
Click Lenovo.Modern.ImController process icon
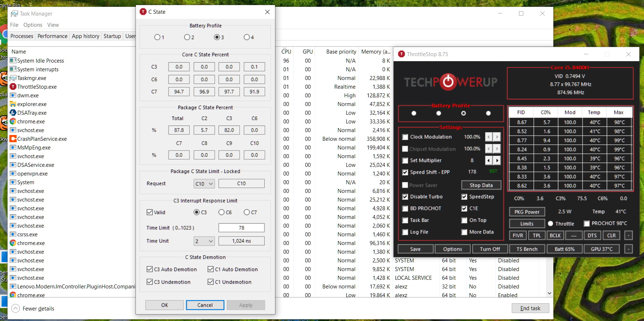pyautogui.click(x=13, y=286)
